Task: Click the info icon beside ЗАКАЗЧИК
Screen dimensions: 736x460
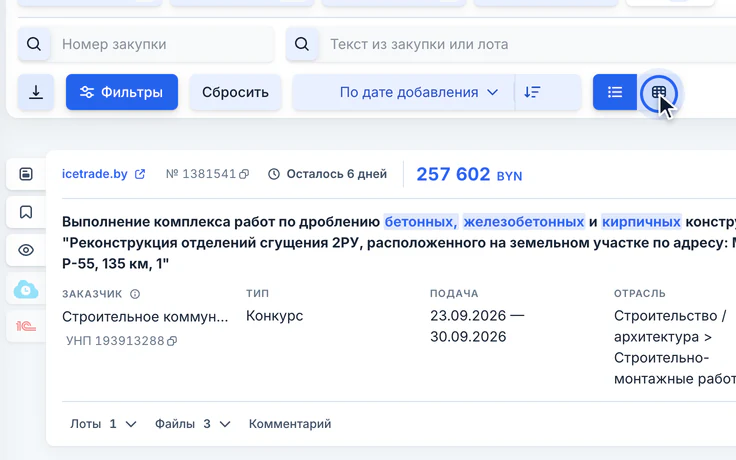Action: (135, 294)
